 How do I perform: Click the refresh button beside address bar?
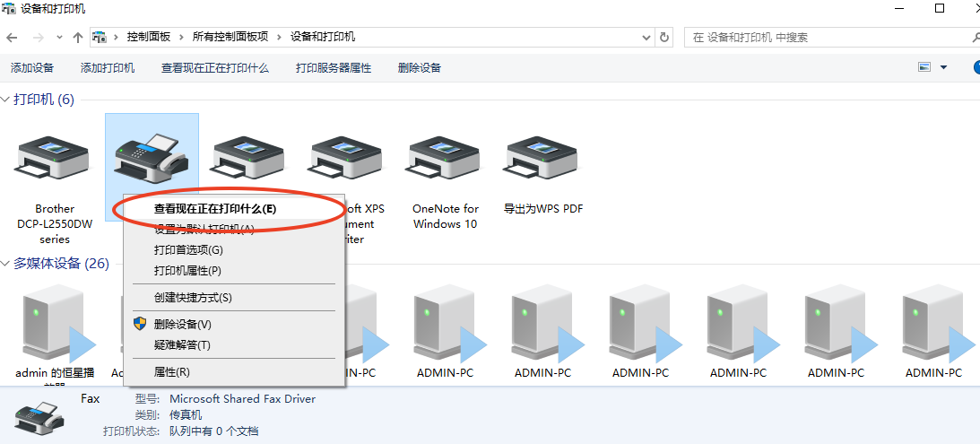[664, 38]
